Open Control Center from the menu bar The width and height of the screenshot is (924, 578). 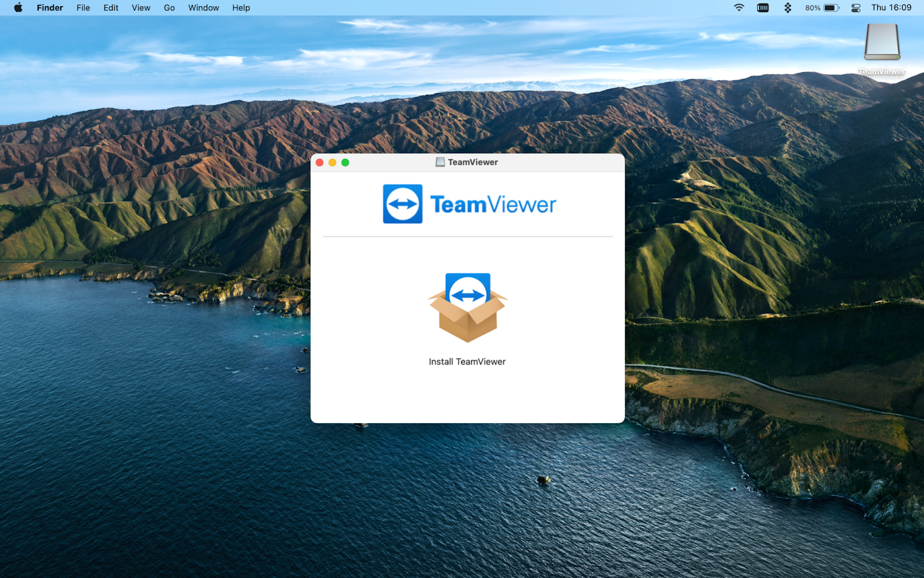(x=855, y=8)
